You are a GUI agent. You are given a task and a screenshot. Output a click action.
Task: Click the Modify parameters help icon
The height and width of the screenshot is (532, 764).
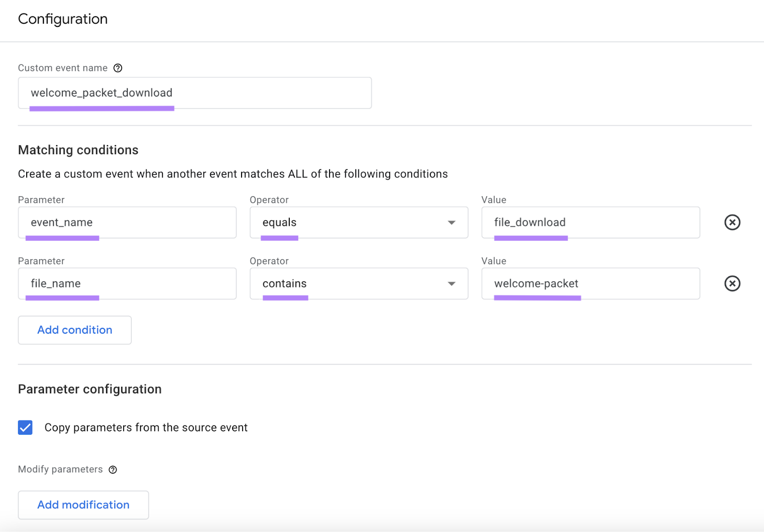[112, 469]
